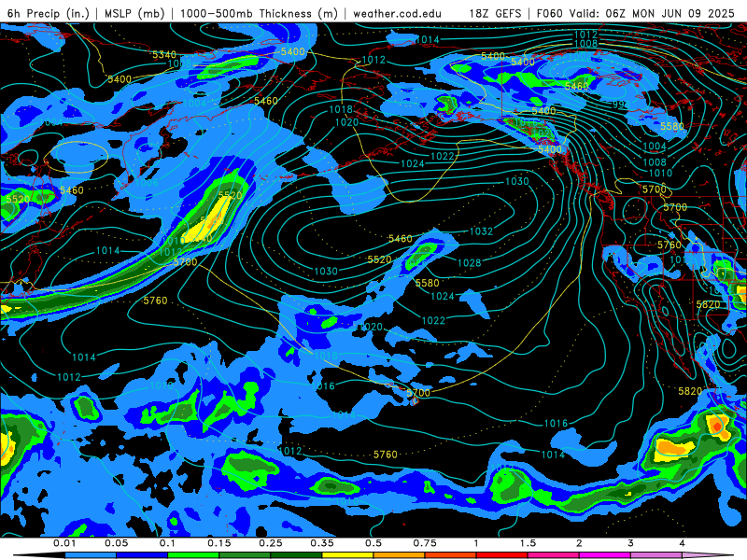Pick the violet 3–4 legend swatch

656,555
